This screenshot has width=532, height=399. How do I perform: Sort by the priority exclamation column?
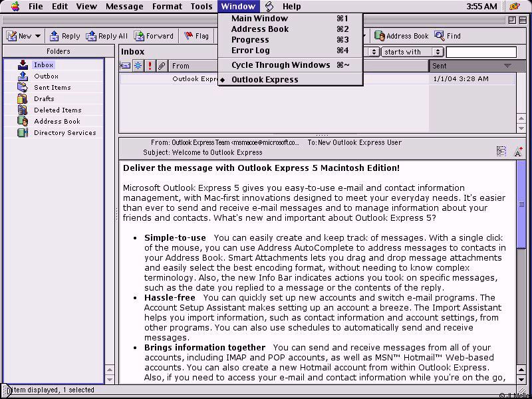point(150,66)
